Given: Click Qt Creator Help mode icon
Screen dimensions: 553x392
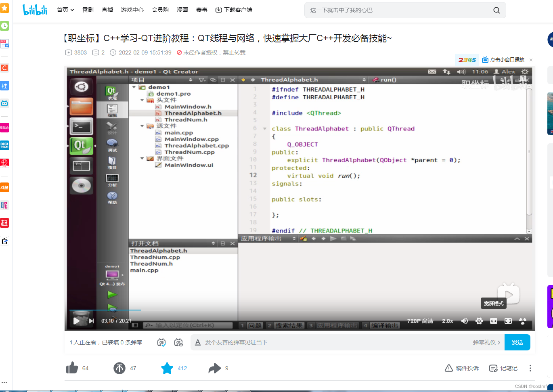Looking at the screenshot, I should tap(112, 197).
